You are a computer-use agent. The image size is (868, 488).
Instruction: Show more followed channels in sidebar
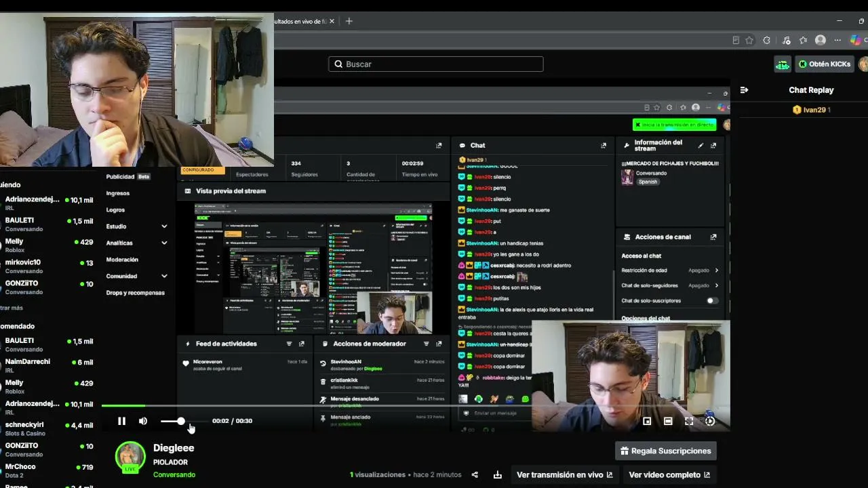pyautogui.click(x=12, y=308)
